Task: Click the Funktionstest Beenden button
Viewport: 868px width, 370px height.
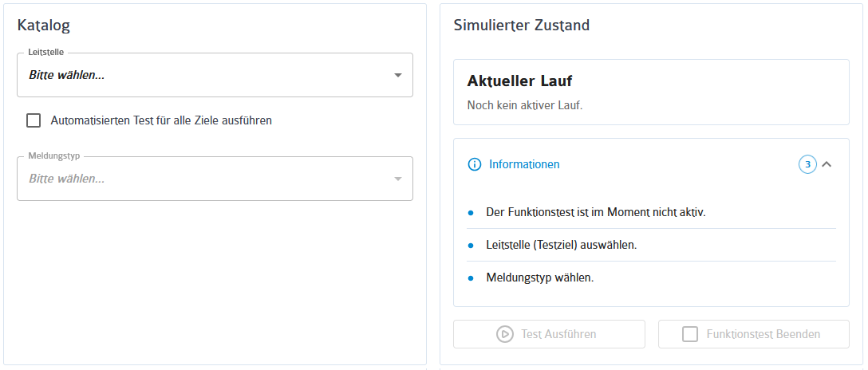Action: tap(753, 334)
